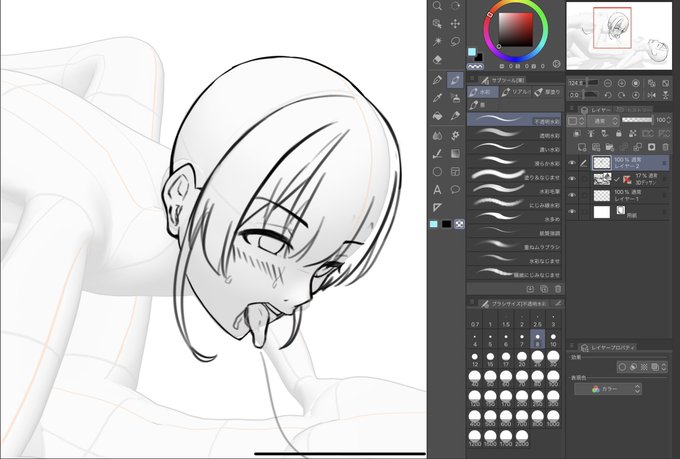Toggle clip to layer below icon
The height and width of the screenshot is (459, 680).
[577, 134]
